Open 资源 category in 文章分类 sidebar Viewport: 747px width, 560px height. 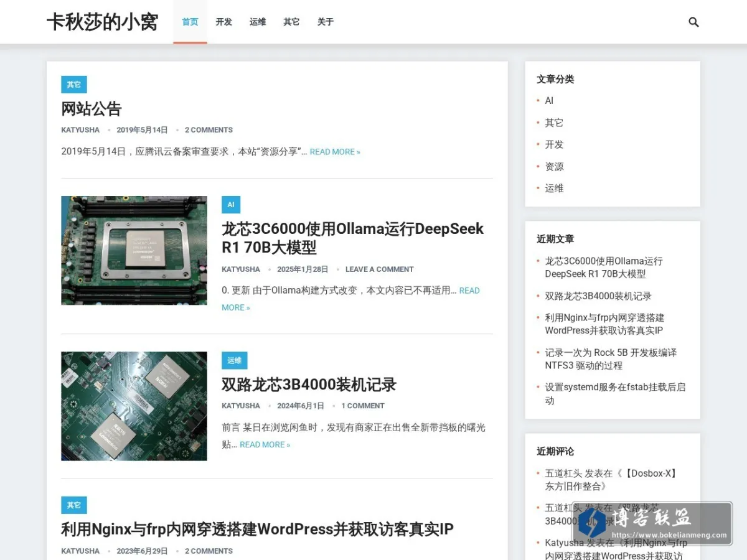click(x=554, y=166)
